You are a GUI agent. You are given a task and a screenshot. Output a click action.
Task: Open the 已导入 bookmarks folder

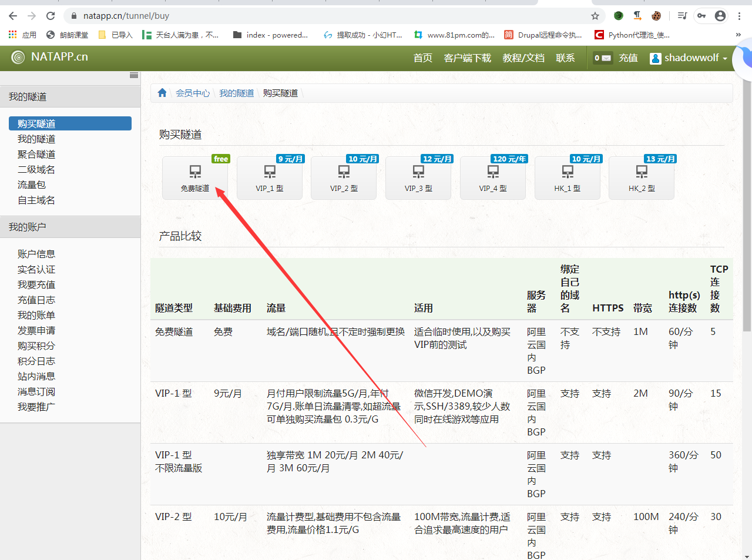point(116,35)
